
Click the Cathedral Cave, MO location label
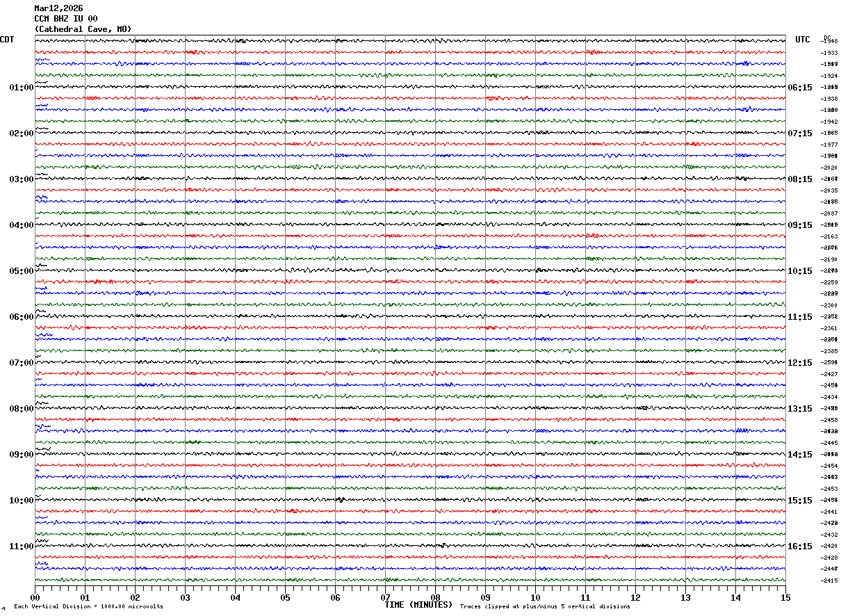[83, 29]
